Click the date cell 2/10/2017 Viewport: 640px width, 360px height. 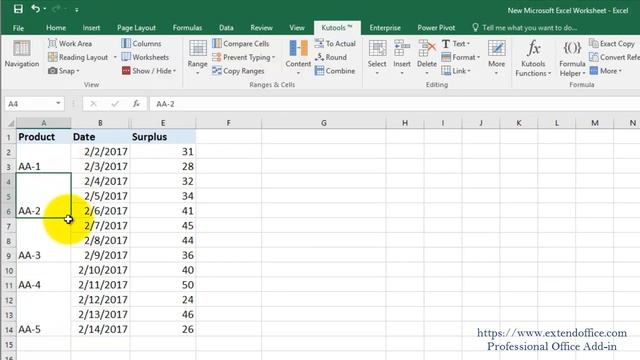click(x=101, y=270)
